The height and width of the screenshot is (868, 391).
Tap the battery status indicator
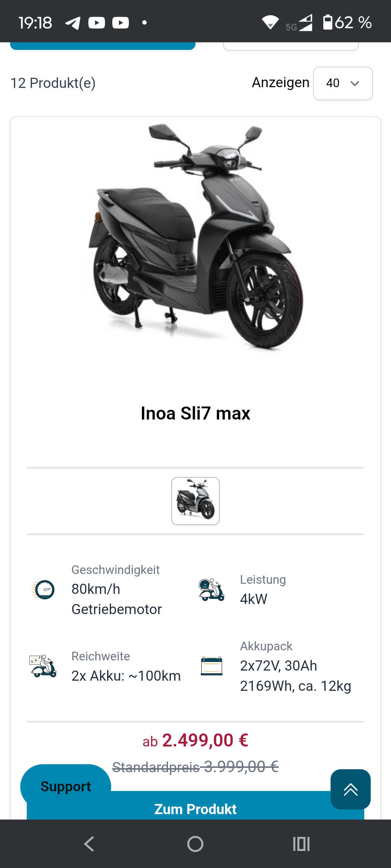coord(347,22)
